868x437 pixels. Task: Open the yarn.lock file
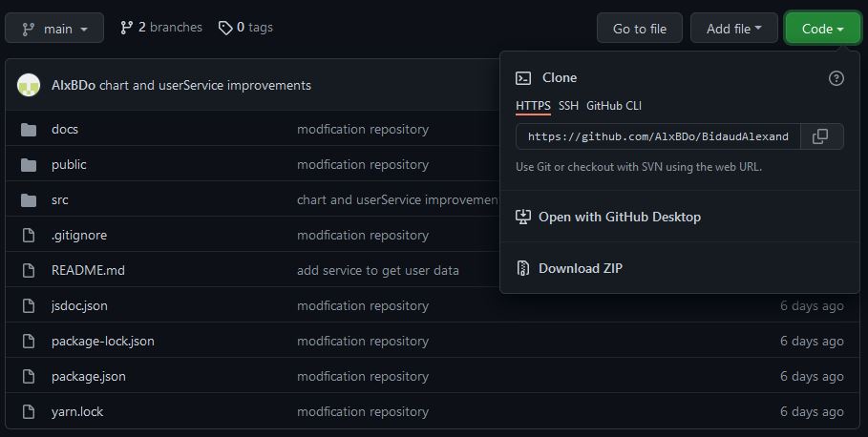point(77,411)
